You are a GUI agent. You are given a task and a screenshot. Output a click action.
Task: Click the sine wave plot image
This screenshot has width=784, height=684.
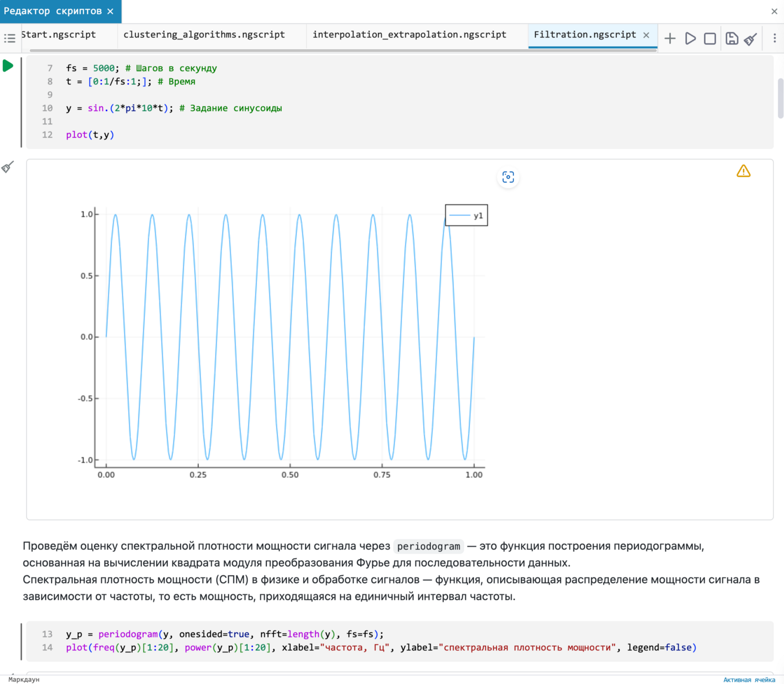click(282, 342)
